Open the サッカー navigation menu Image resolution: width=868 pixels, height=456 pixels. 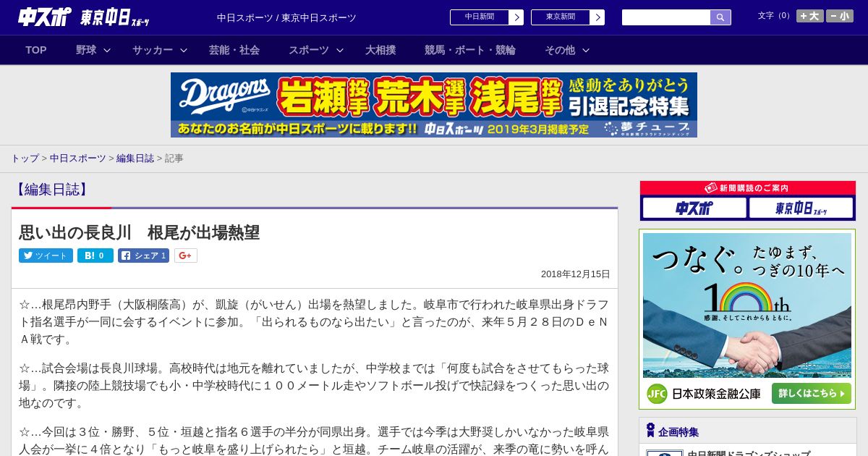pos(153,50)
